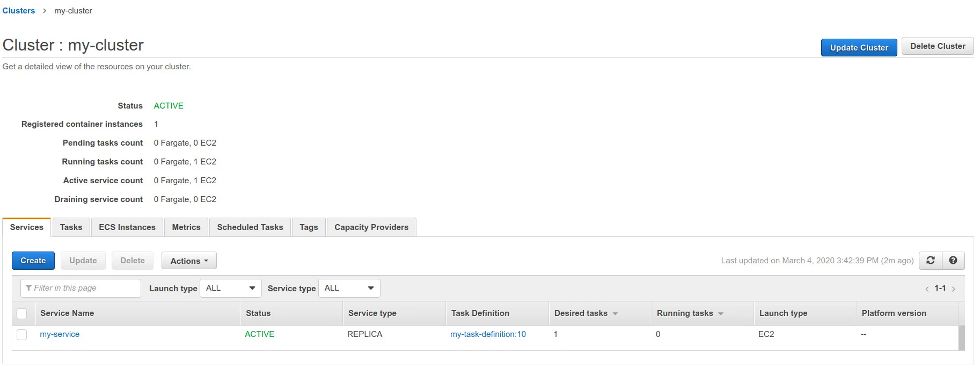This screenshot has height=374, width=980.
Task: Switch to the Tasks tab
Action: click(x=71, y=227)
